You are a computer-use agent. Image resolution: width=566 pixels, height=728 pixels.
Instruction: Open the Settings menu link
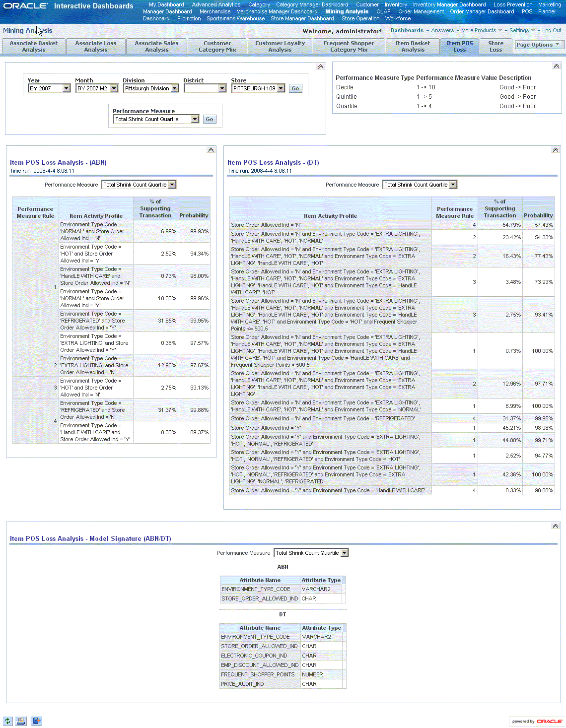tap(519, 30)
